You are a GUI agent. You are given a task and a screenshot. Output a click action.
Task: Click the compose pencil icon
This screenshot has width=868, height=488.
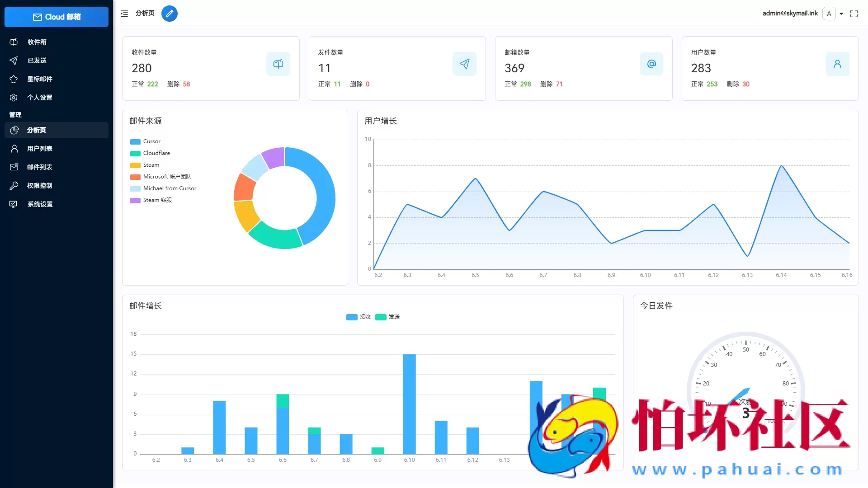tap(170, 14)
